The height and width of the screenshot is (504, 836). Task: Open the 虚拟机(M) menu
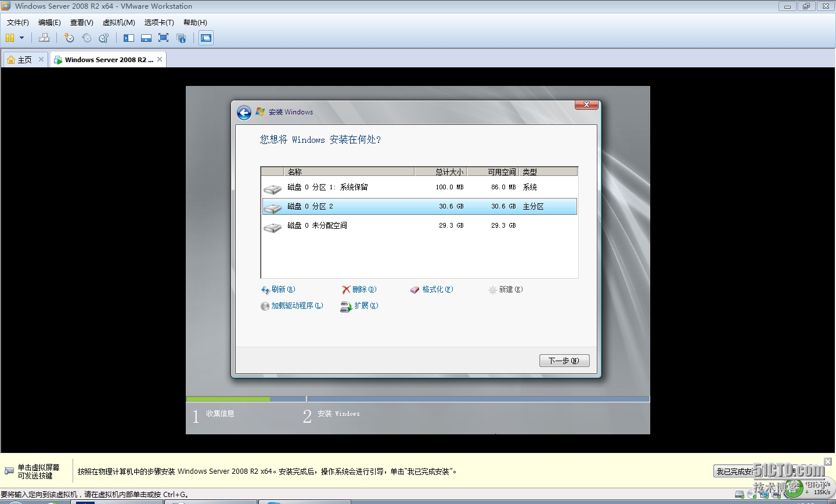coord(119,23)
